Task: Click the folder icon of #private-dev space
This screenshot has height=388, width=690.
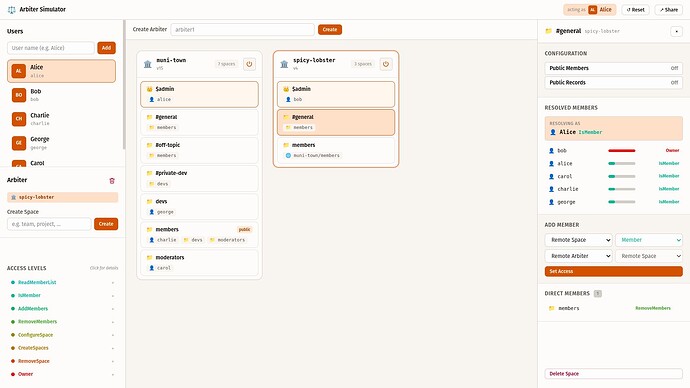Action: 149,173
